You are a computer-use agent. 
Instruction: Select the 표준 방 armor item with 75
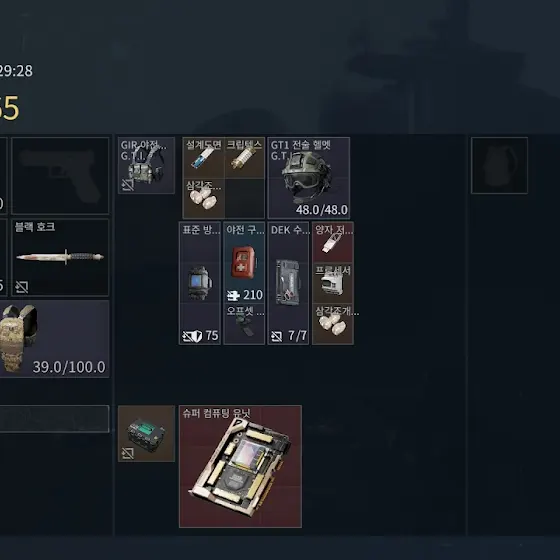200,283
